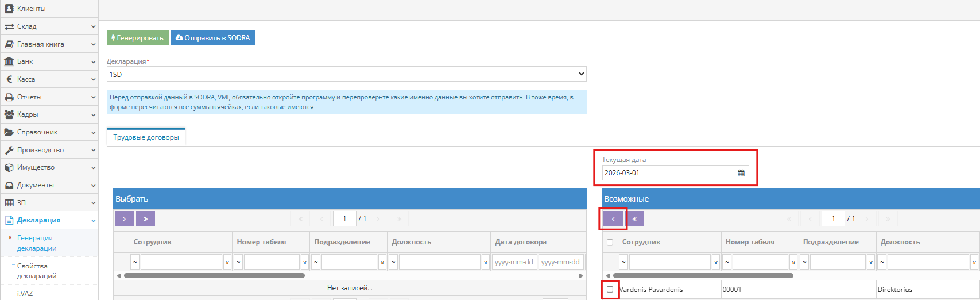Open Сотрудник filter operator in Возможные
The width and height of the screenshot is (980, 300).
624,263
